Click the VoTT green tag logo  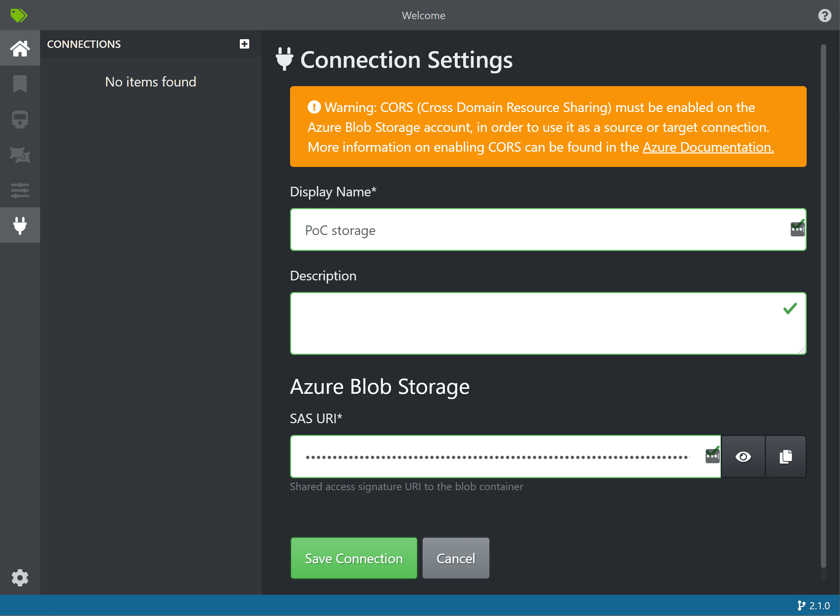pos(19,15)
